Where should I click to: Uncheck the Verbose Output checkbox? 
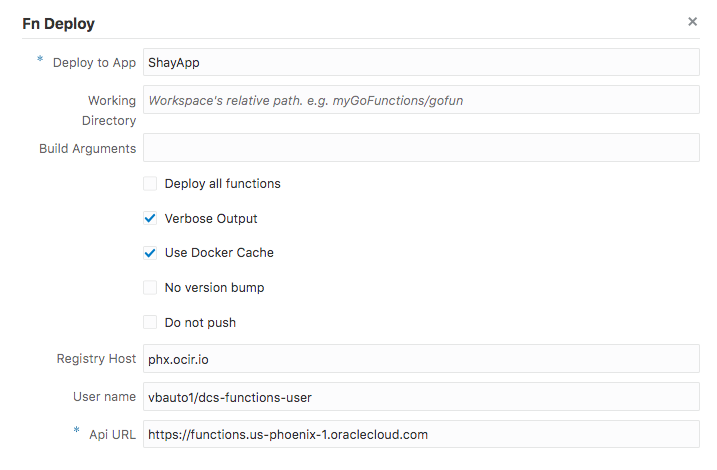[x=150, y=219]
